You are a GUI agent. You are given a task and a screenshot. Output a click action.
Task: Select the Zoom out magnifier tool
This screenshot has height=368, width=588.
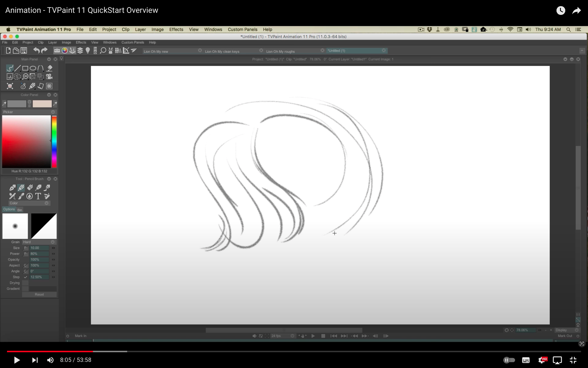25,77
